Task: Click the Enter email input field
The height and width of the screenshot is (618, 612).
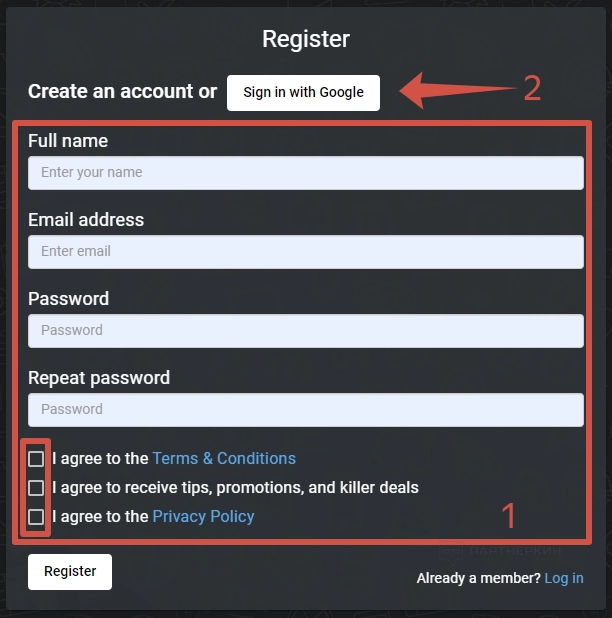Action: 305,251
